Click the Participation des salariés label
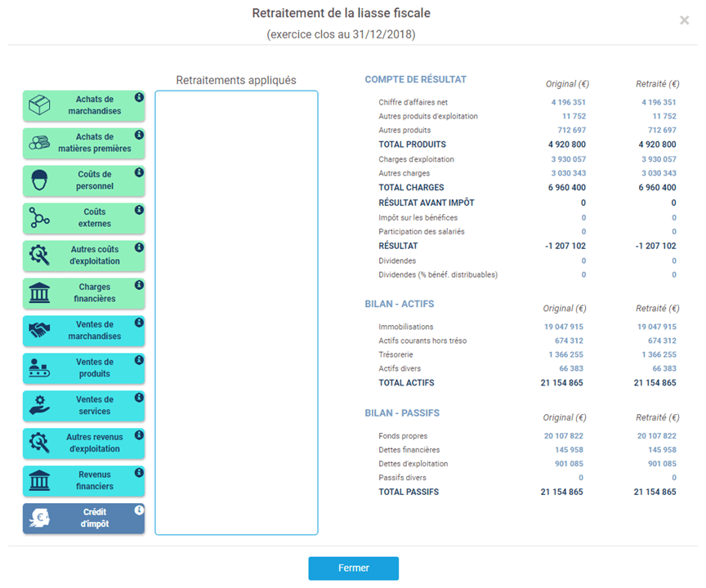Screen dimensions: 706x588 click(x=422, y=232)
